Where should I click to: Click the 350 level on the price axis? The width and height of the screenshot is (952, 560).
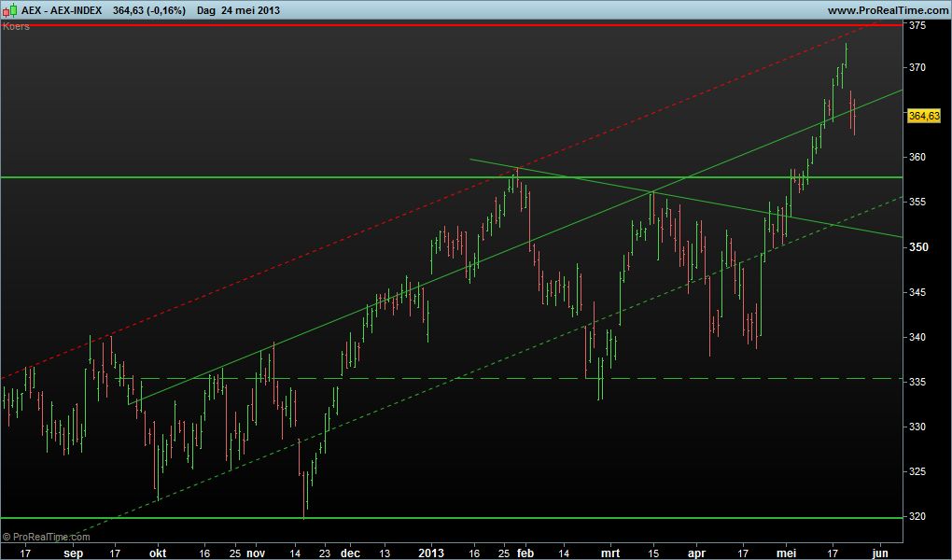point(917,247)
